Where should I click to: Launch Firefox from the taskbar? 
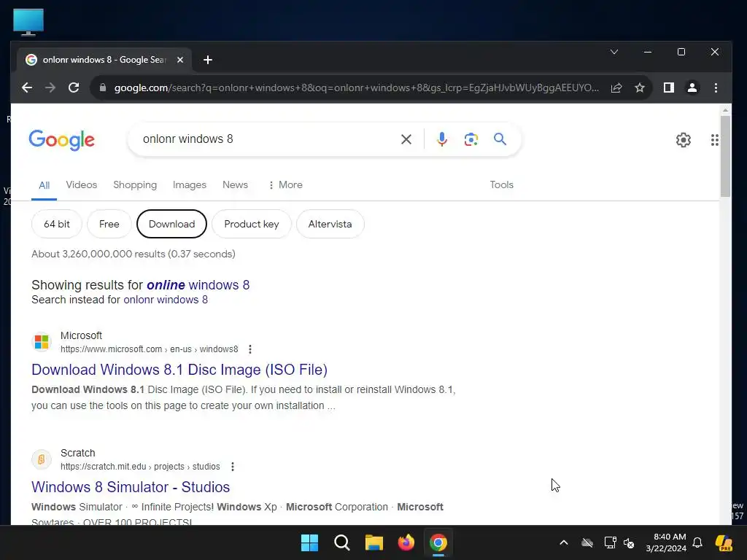406,542
